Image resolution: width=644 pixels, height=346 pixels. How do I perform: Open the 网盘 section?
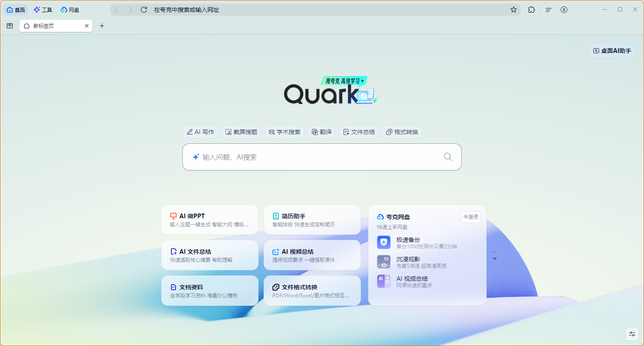click(70, 10)
